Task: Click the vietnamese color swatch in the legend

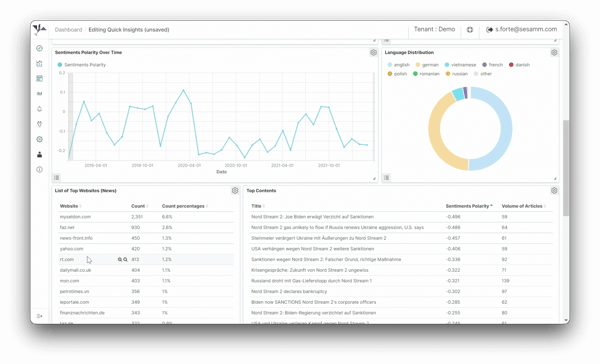Action: [447, 65]
